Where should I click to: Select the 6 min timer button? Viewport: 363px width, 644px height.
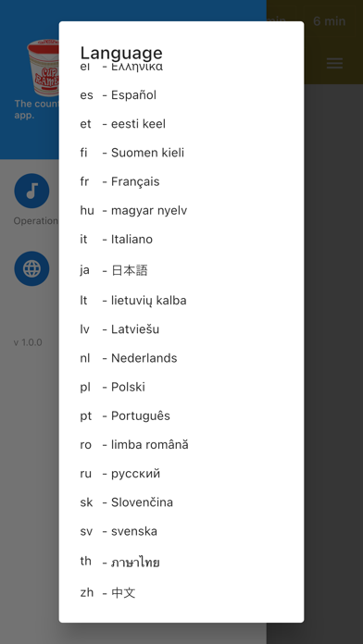tap(329, 21)
